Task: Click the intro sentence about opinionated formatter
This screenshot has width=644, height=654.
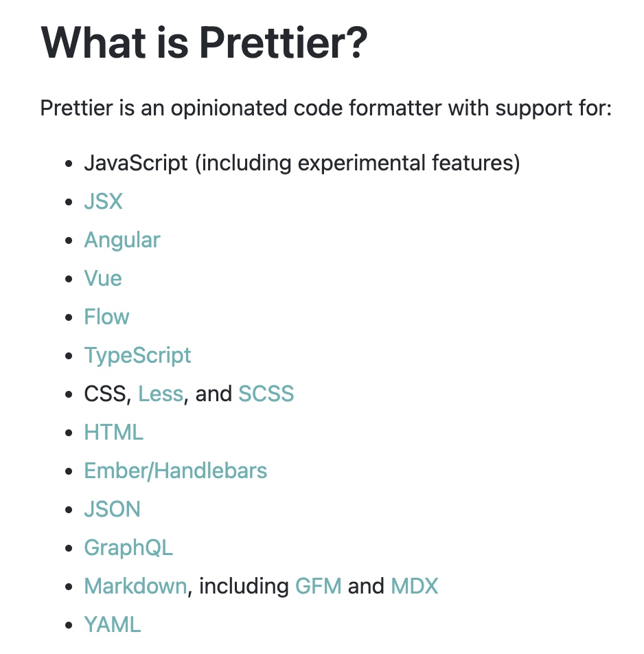Action: (326, 109)
